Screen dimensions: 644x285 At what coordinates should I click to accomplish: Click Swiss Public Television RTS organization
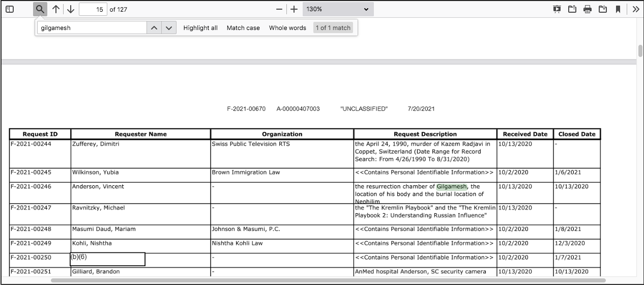coord(251,144)
